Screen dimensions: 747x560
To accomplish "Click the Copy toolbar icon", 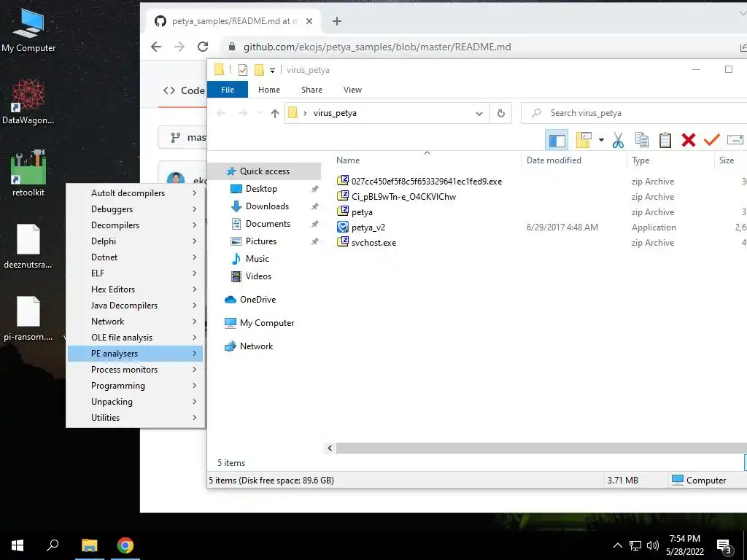I will coord(642,140).
